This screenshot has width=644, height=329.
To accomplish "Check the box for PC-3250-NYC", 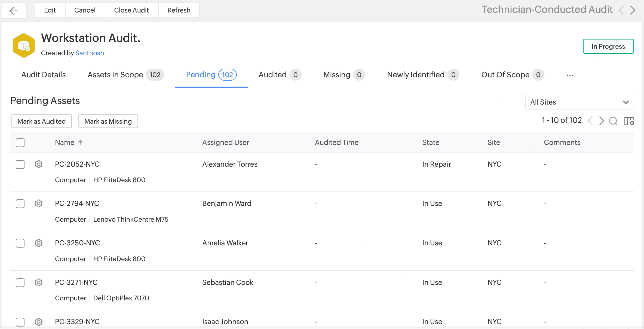I will 20,243.
